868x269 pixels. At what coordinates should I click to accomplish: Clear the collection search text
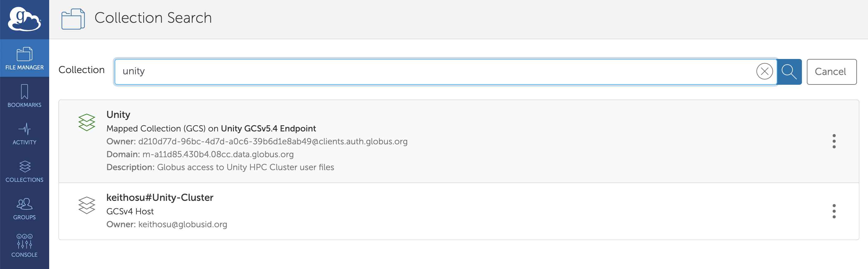coord(764,71)
